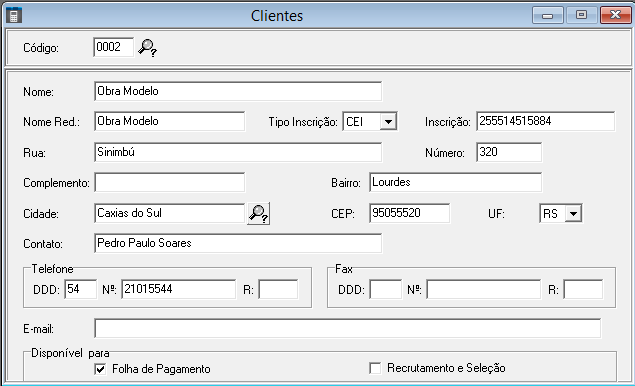Viewport: 635px width, 386px height.
Task: Select the Fax R: extension field
Action: point(583,289)
